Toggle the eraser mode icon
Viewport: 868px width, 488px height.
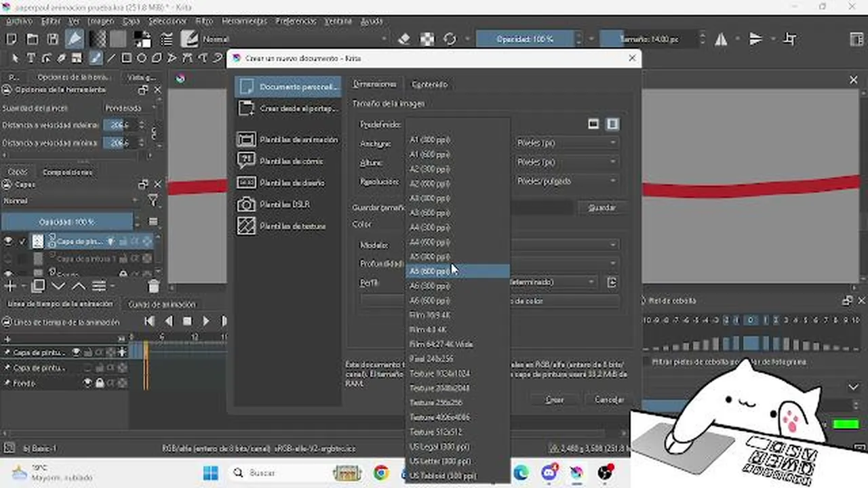pyautogui.click(x=404, y=39)
